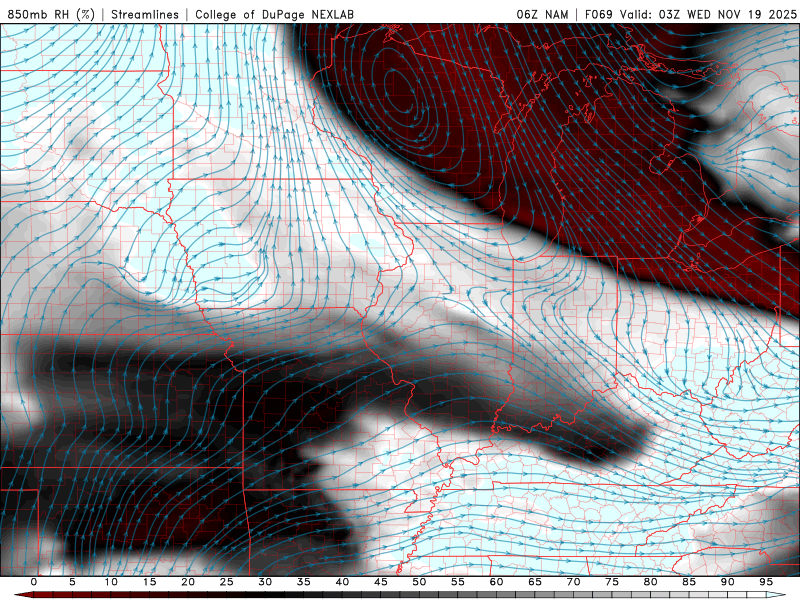800x600 pixels.
Task: Select the 'Streamlines' header label
Action: click(x=145, y=14)
